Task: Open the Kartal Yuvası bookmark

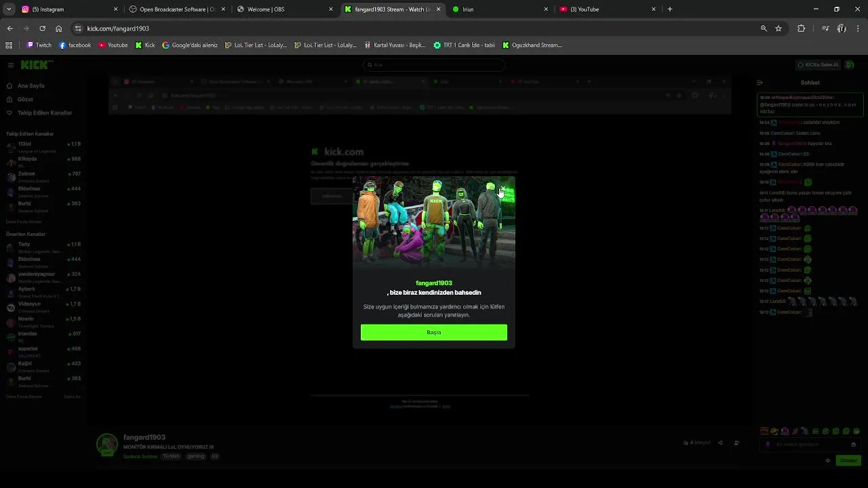Action: pos(395,45)
